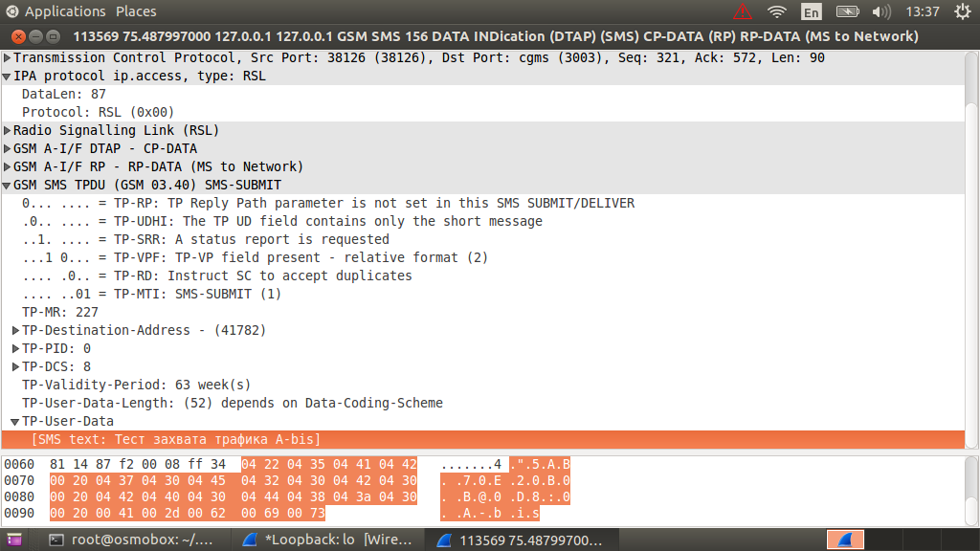Click the En keyboard layout indicator
The image size is (980, 551).
point(811,11)
